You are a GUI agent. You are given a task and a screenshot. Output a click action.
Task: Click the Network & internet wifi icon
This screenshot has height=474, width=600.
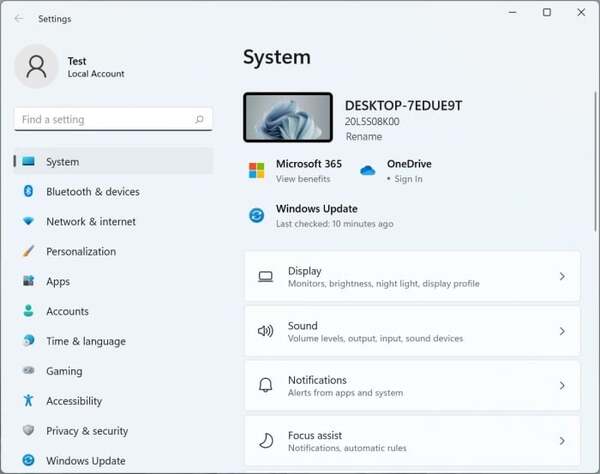point(28,222)
